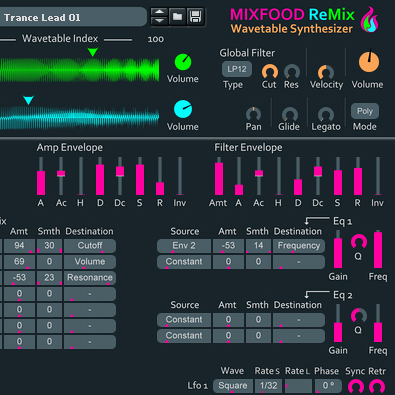Click the Lfo 1 Phase 0° field
Viewport: 395px width, 395px height.
coord(328,386)
